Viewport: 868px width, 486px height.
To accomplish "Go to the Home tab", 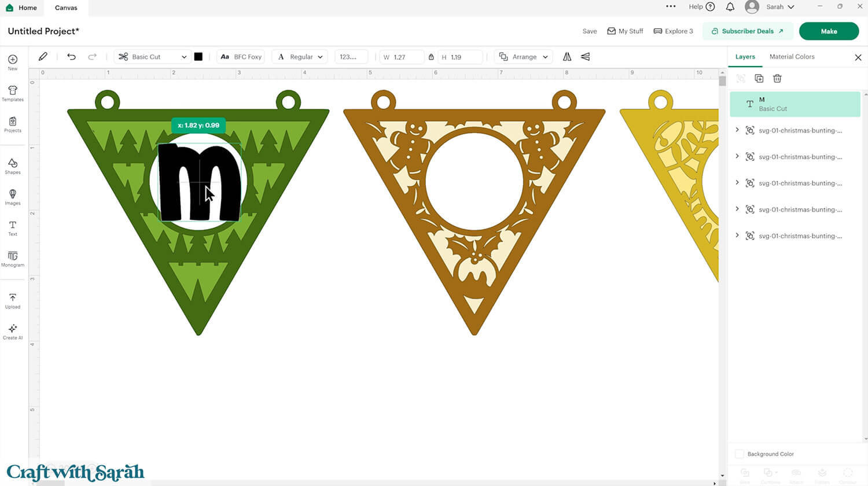I will [x=22, y=8].
